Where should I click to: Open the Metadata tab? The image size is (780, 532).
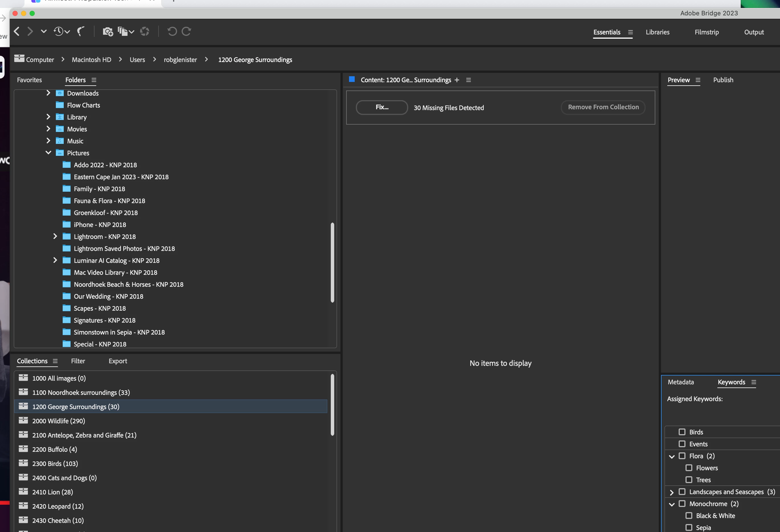click(681, 382)
